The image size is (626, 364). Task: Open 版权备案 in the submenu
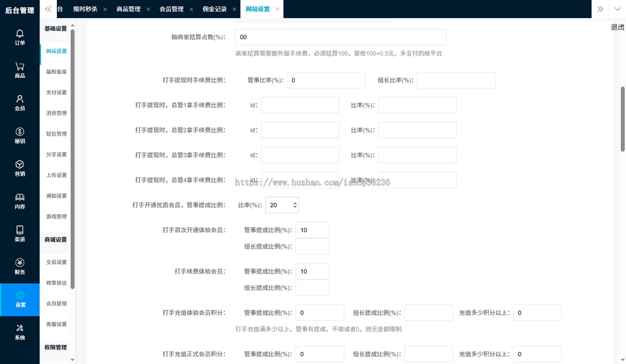pyautogui.click(x=56, y=72)
